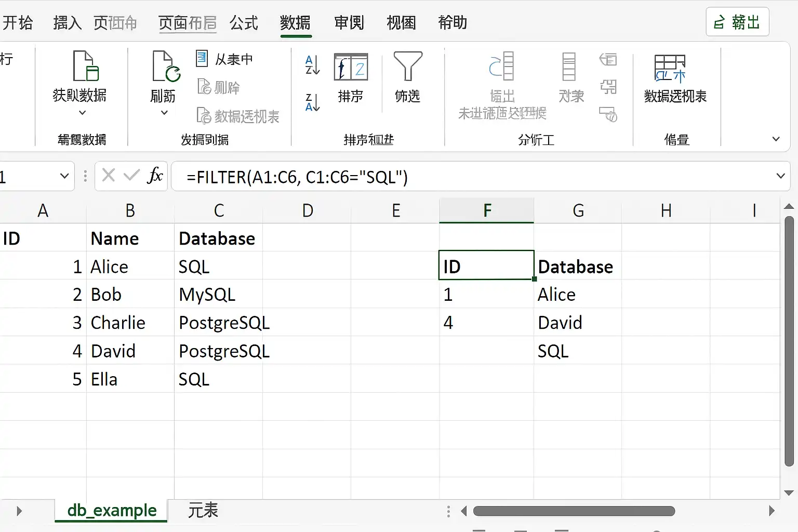Collapse the ribbon with corner chevron

coord(776,139)
